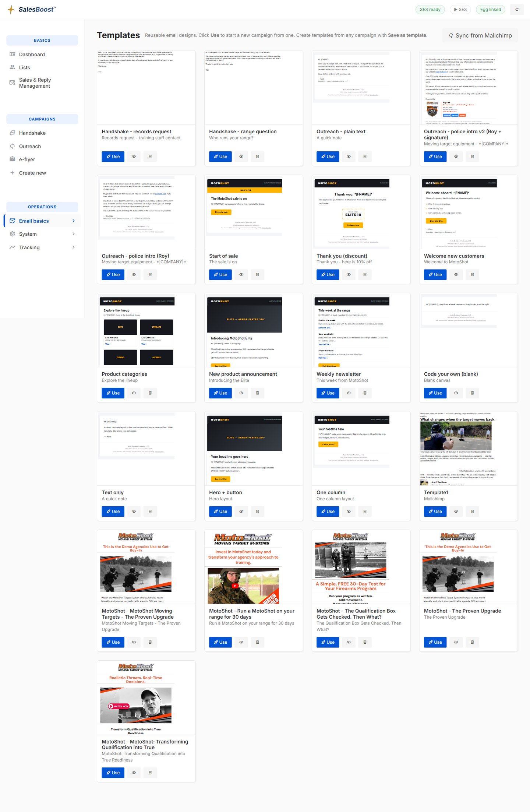Open the Start of sale template thumbnail

click(254, 212)
